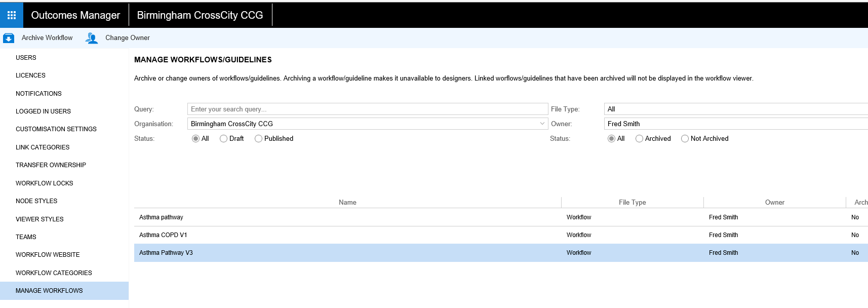868x308 pixels.
Task: Navigate to Node Styles
Action: point(36,201)
